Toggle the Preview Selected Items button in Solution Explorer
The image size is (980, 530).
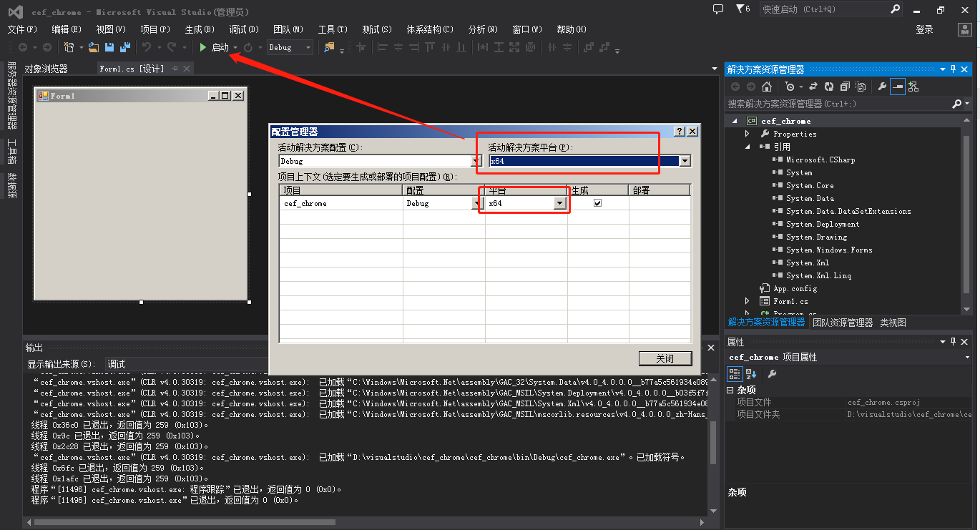(x=898, y=87)
